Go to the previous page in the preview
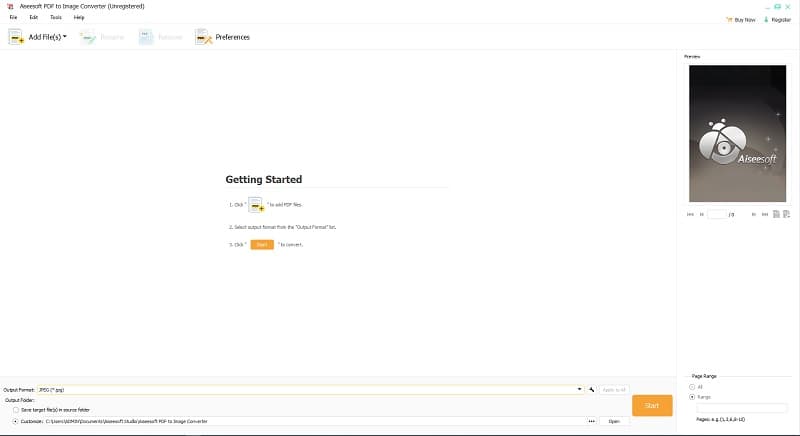 (702, 215)
